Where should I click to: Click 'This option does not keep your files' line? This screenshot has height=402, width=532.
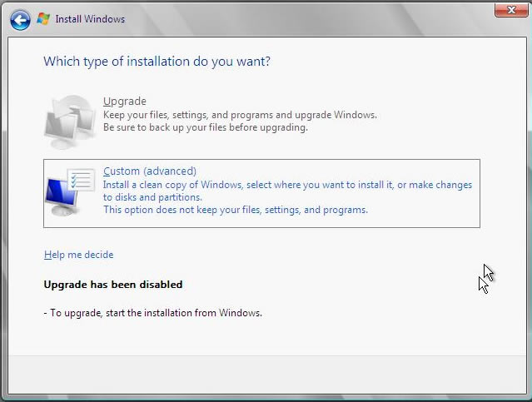click(x=235, y=210)
